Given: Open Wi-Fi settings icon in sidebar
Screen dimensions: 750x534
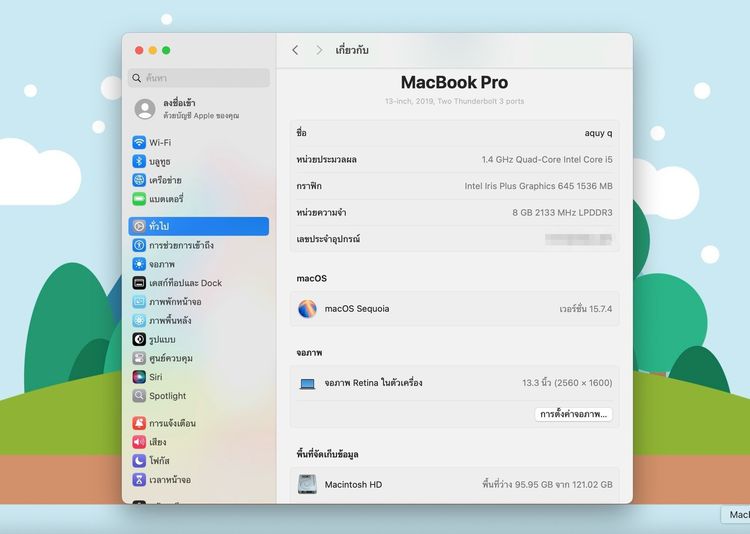Looking at the screenshot, I should click(139, 143).
